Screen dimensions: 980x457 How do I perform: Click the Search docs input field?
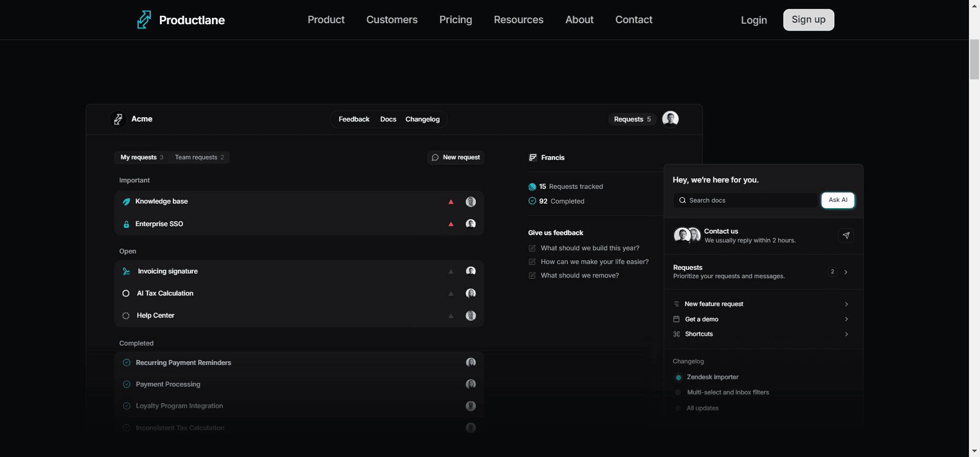coord(746,200)
